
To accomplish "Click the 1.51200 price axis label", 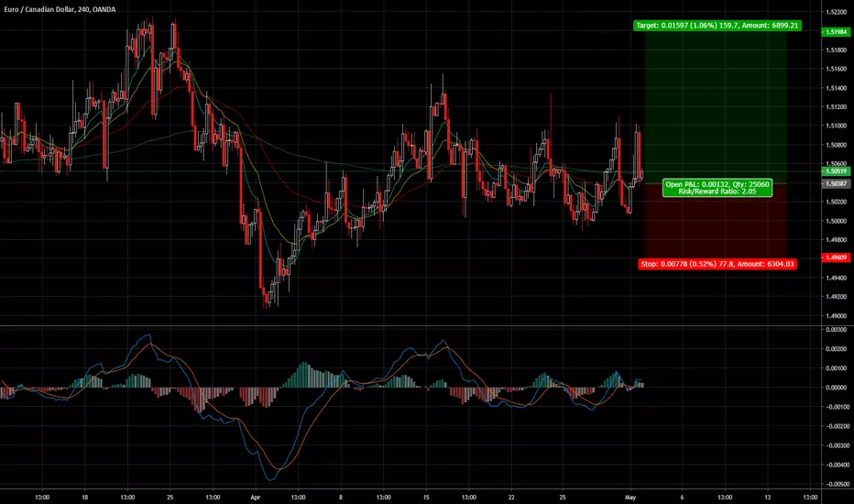I will (836, 107).
